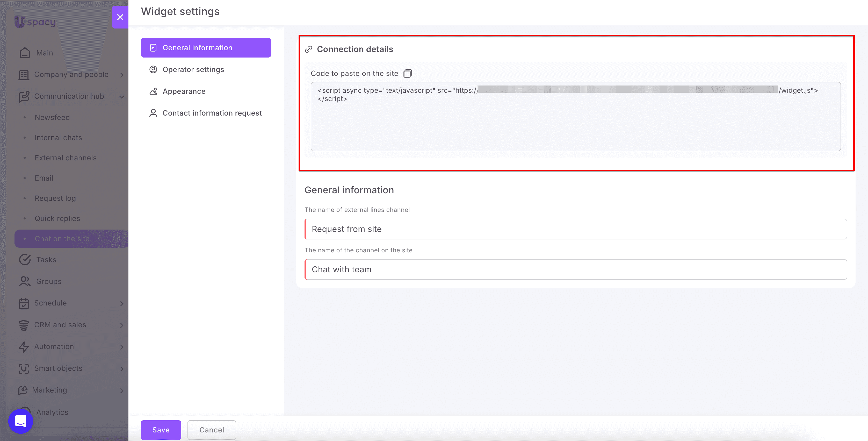Open Internal chats in the sidebar
This screenshot has width=868, height=441.
click(58, 138)
